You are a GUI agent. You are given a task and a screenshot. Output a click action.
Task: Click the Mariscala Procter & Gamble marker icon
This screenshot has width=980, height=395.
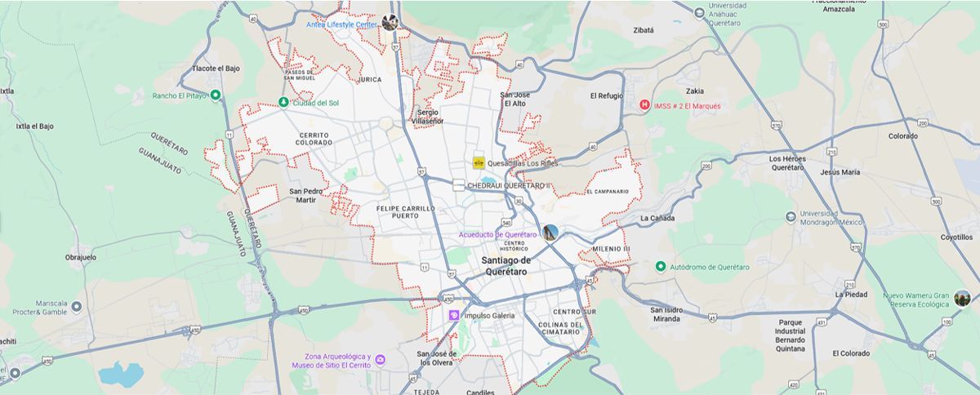coord(77,307)
